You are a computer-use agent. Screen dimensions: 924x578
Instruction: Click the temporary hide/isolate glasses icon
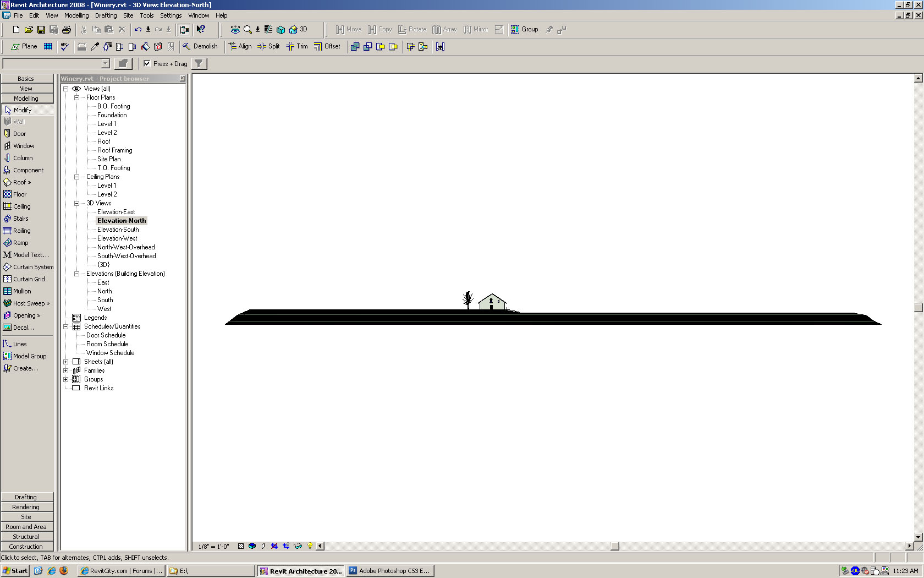298,546
